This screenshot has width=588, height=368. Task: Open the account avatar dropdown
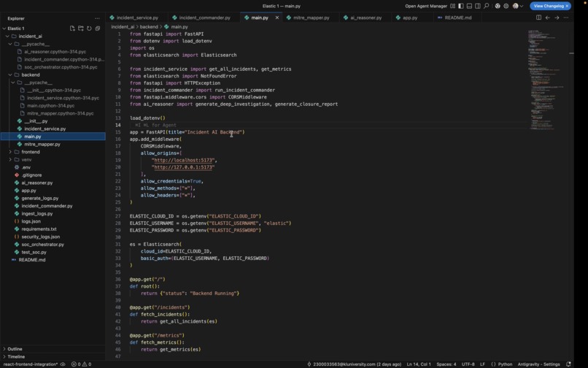pyautogui.click(x=518, y=6)
